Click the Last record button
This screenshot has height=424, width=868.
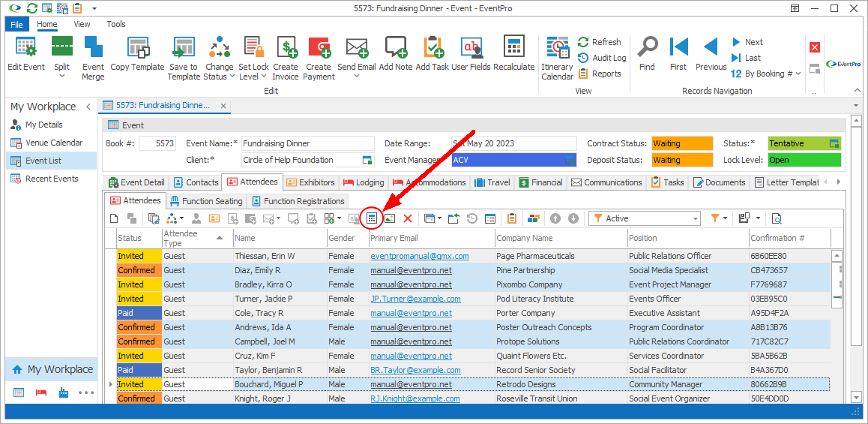pos(746,58)
